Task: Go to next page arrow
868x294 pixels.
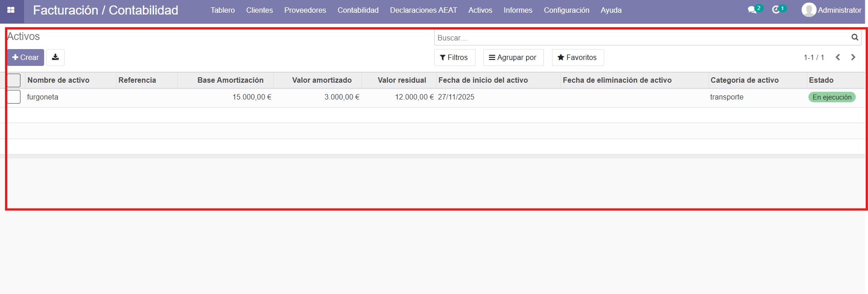Action: click(853, 57)
